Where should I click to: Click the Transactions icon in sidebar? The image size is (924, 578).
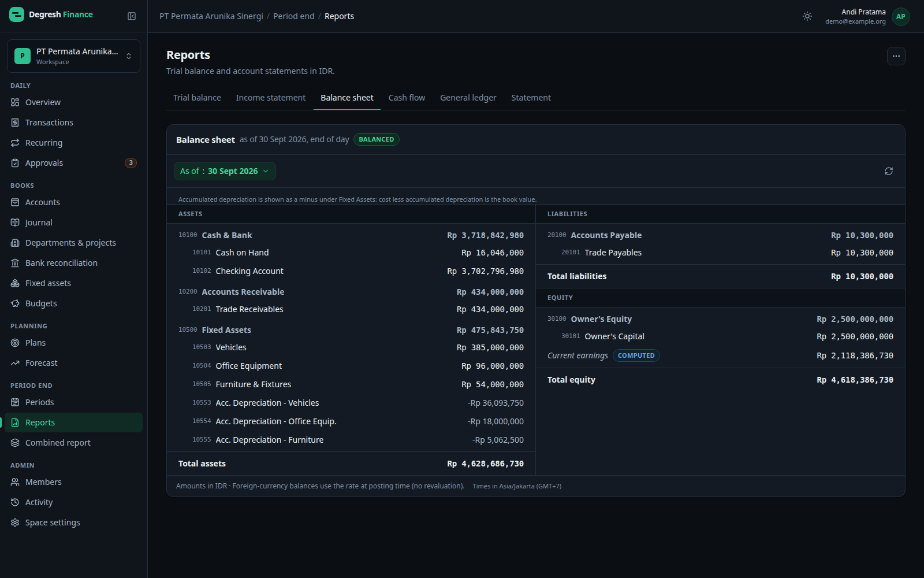click(15, 123)
